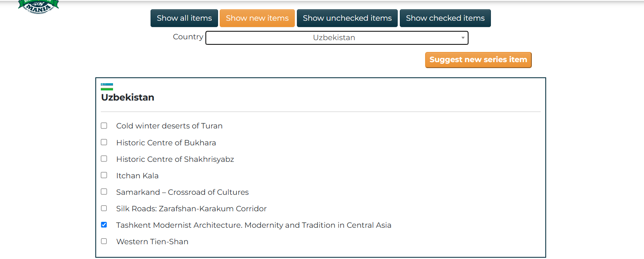This screenshot has width=644, height=259.
Task: Tick the Itchan Kala checkbox
Action: coord(104,175)
